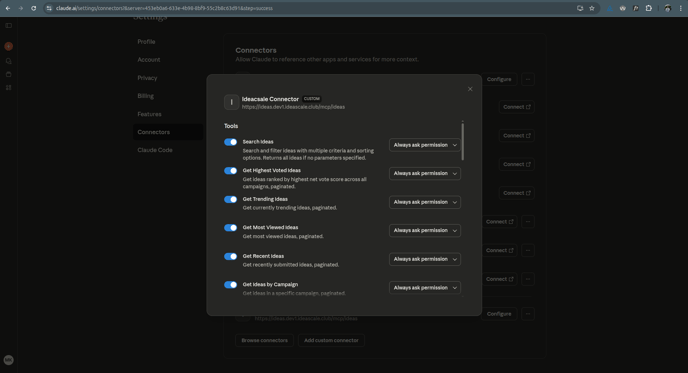Switch off the Get Most Viewed Ideas toggle
688x373 pixels.
pyautogui.click(x=230, y=228)
